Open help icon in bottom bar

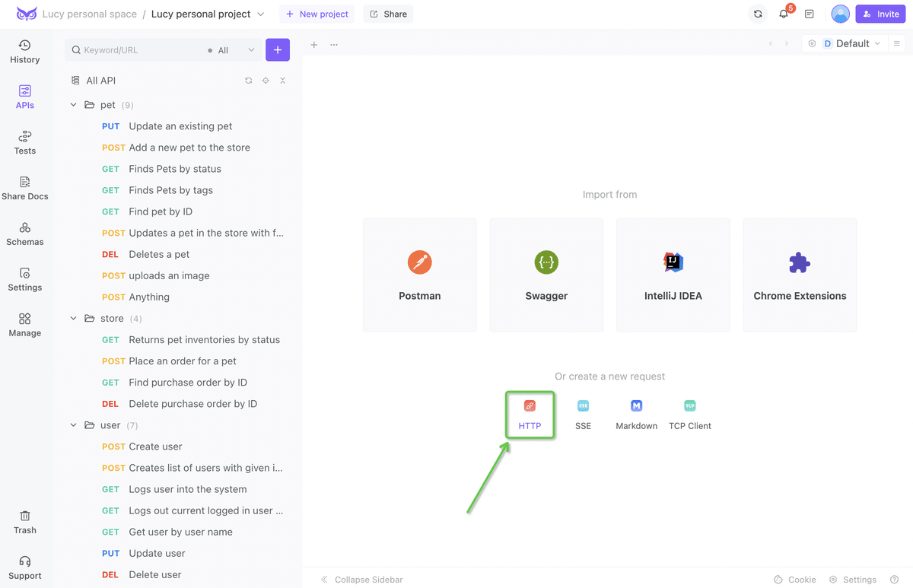(x=895, y=580)
